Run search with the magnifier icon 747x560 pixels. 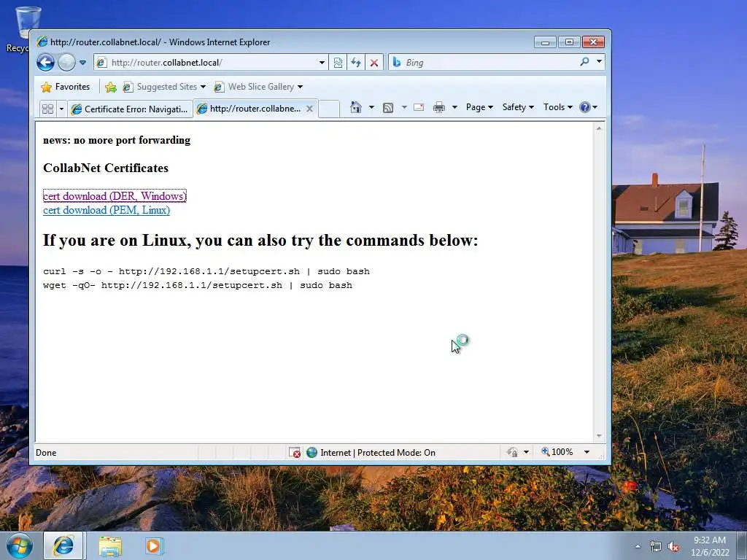click(x=584, y=62)
